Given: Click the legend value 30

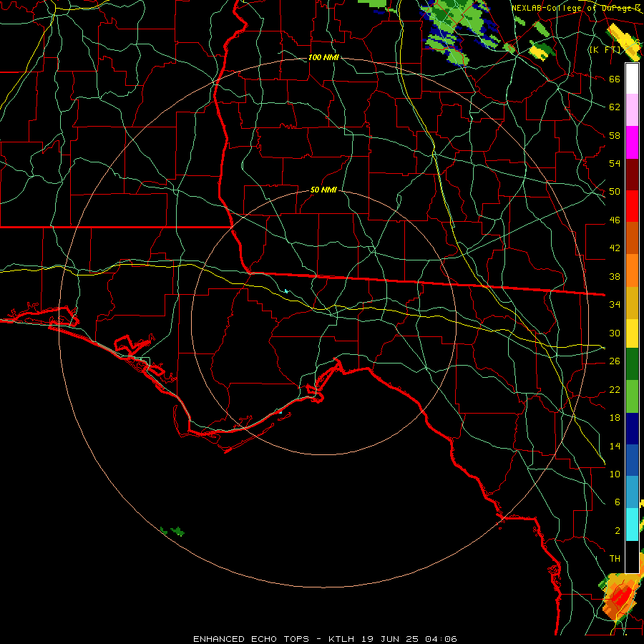Looking at the screenshot, I should [x=615, y=333].
